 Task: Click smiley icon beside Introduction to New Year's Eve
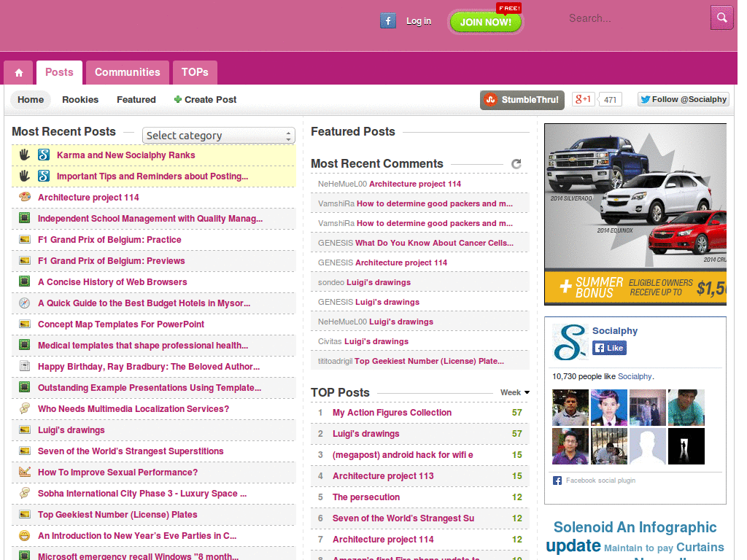click(24, 535)
